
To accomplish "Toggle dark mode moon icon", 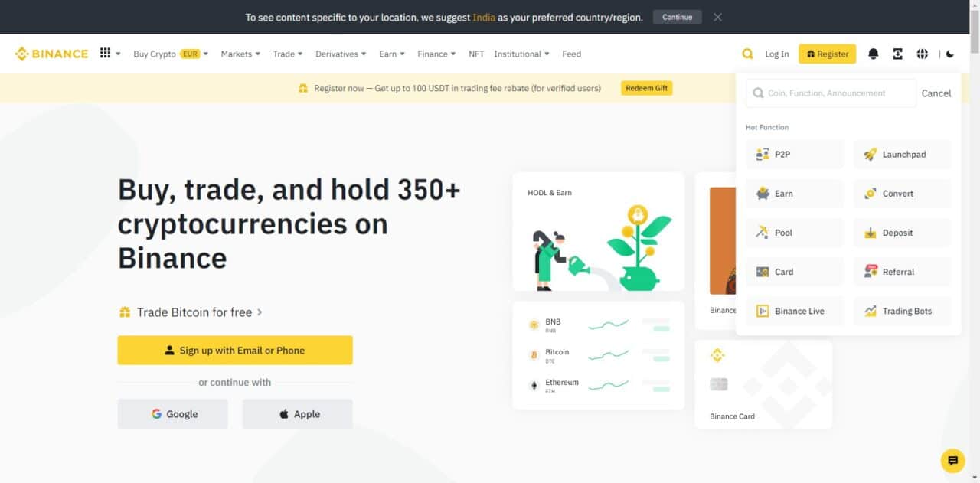I will 950,54.
